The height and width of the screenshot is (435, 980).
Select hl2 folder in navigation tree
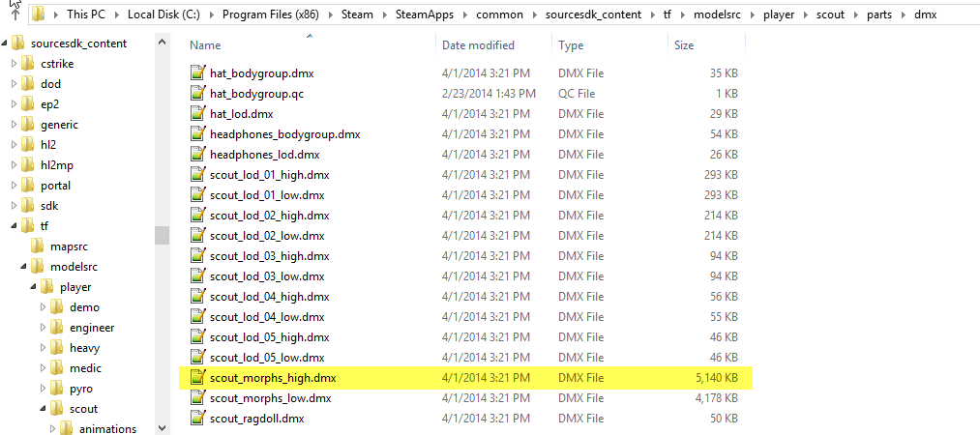(50, 145)
